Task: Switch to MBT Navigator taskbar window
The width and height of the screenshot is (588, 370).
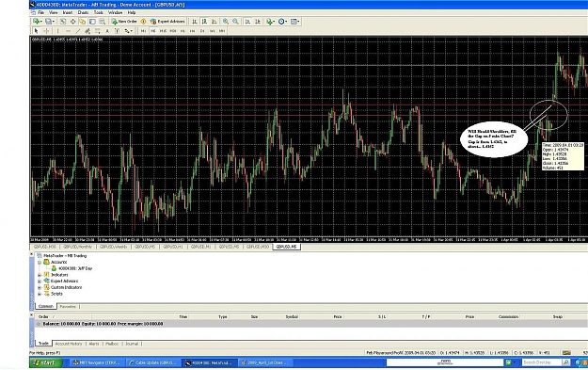Action: click(97, 362)
